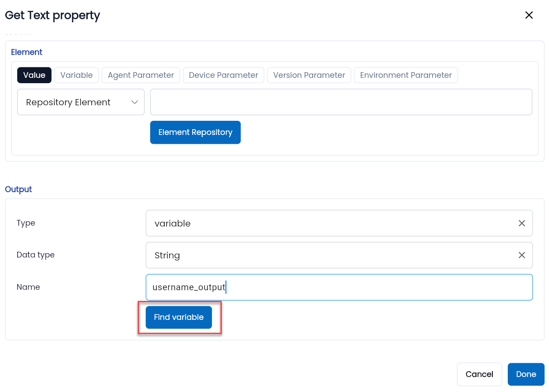Select the Environment Parameter option
Image resolution: width=549 pixels, height=392 pixels.
pos(406,75)
